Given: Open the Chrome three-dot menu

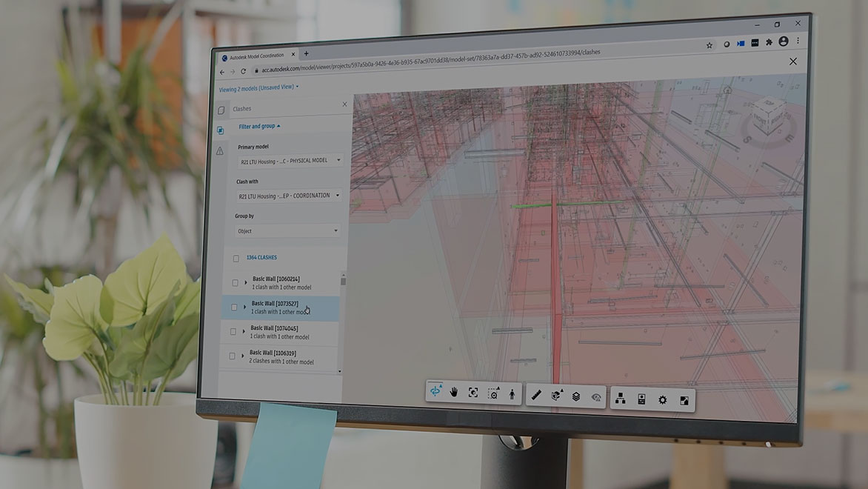Looking at the screenshot, I should point(798,41).
